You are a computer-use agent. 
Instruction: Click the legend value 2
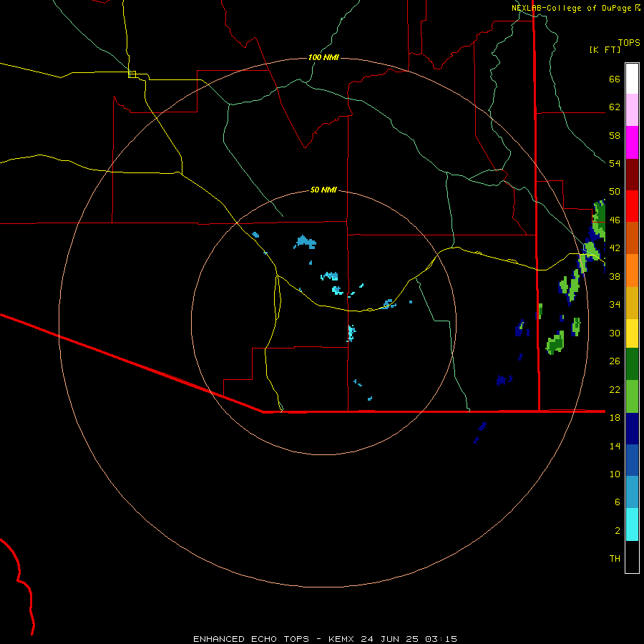[617, 531]
